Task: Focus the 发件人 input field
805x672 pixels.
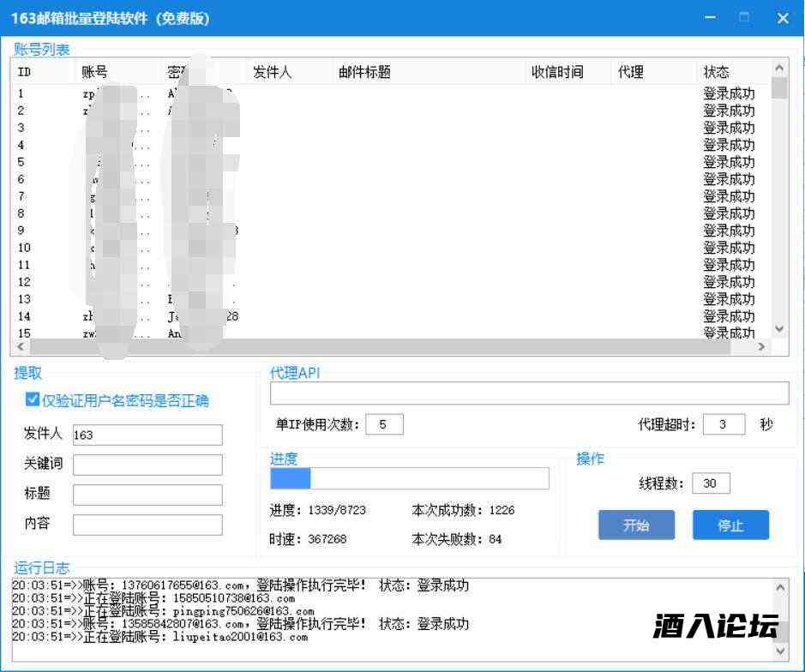Action: [147, 435]
